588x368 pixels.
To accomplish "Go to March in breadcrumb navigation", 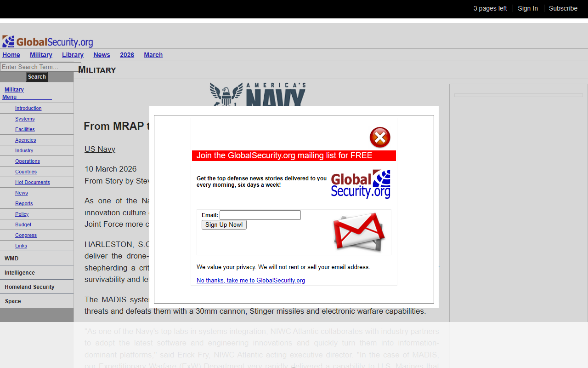I will [x=153, y=55].
